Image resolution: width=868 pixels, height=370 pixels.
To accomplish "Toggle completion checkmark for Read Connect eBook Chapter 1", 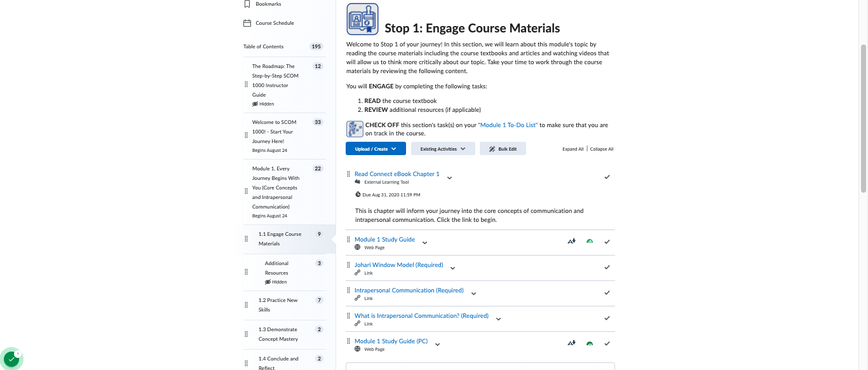I will [x=607, y=177].
